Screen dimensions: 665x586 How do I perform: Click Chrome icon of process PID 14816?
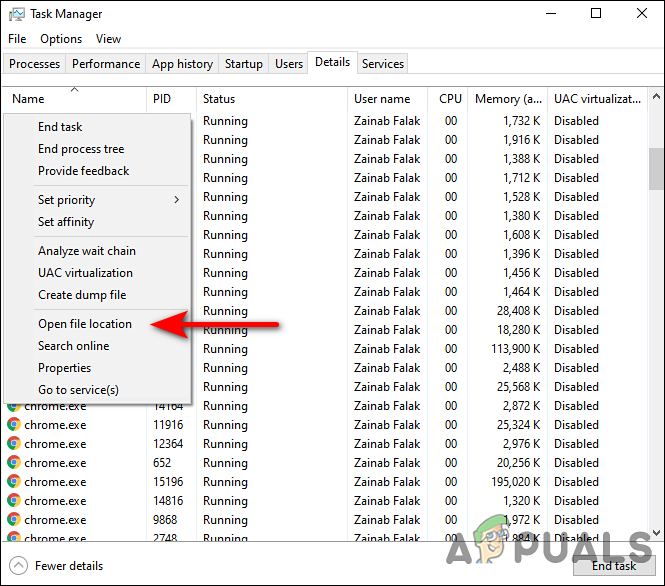tap(14, 501)
